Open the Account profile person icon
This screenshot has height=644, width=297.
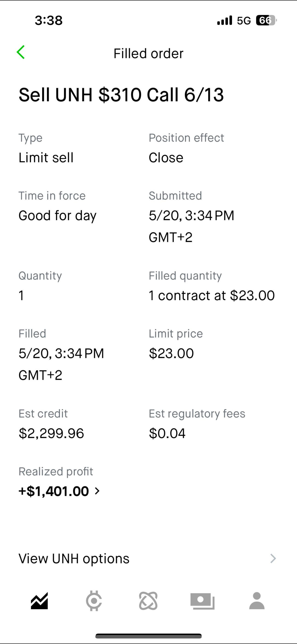[257, 601]
